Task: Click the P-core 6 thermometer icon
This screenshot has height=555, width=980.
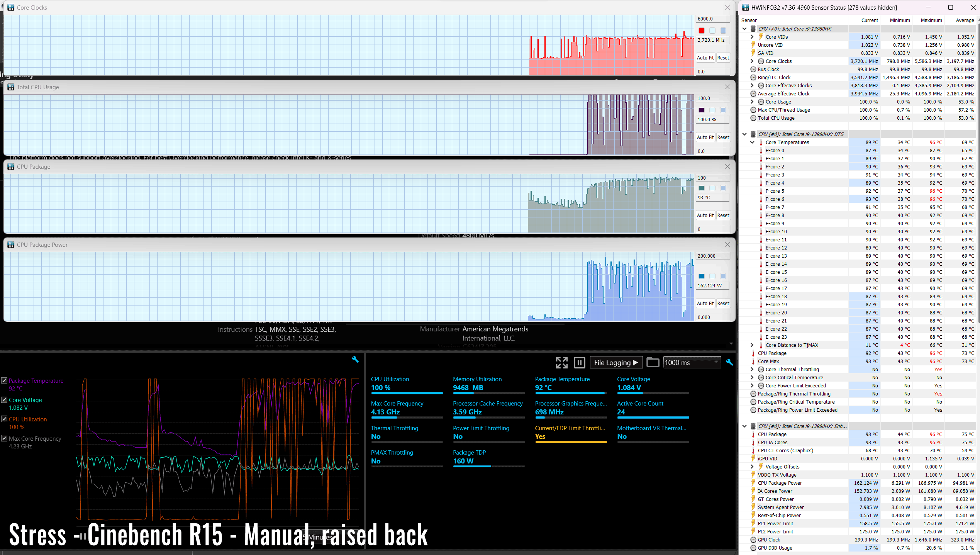Action: (x=761, y=199)
